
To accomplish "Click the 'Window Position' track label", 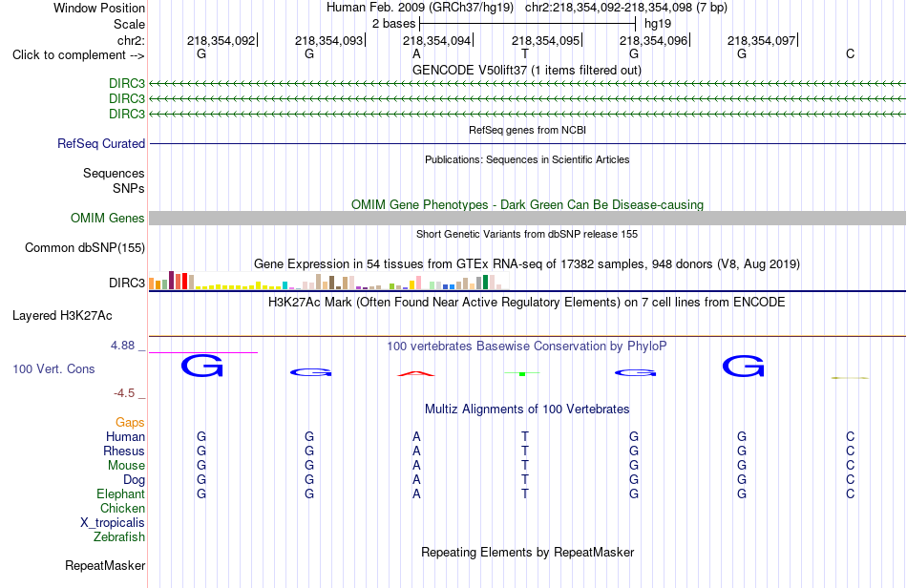I will pyautogui.click(x=99, y=8).
